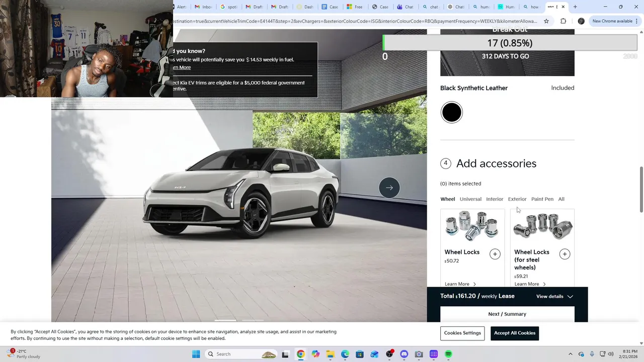Show the next car image with the arrow
644x362 pixels.
389,188
